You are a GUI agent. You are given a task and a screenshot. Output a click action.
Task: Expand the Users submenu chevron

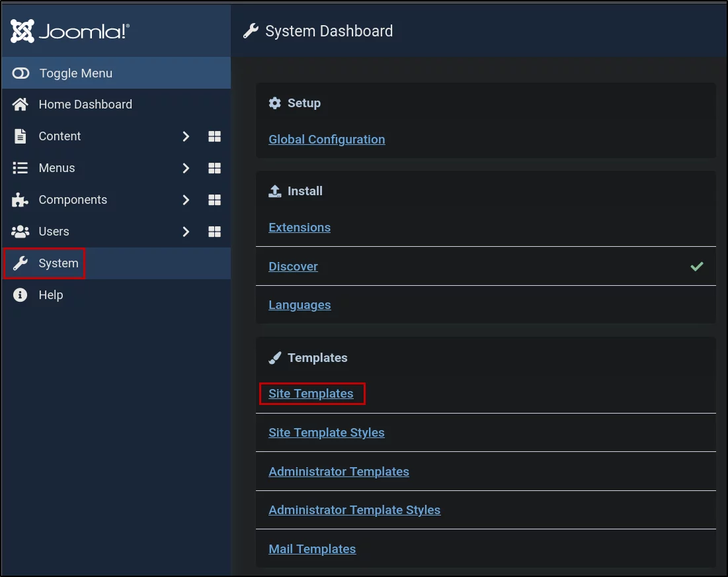click(x=186, y=232)
